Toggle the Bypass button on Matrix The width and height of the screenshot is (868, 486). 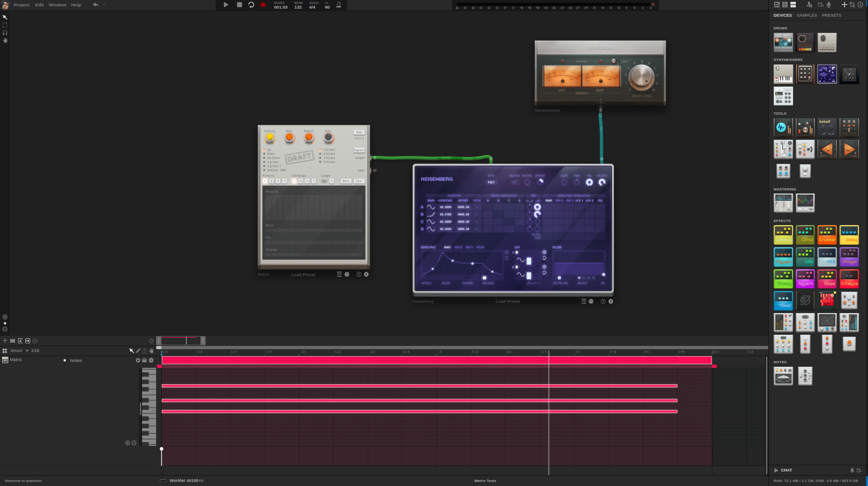click(359, 150)
